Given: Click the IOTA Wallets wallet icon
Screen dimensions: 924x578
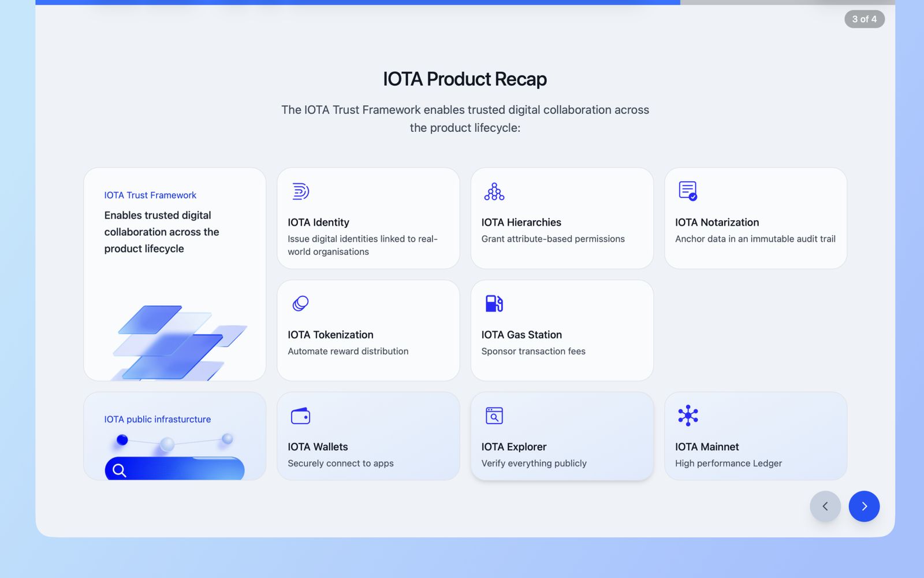Looking at the screenshot, I should click(300, 416).
